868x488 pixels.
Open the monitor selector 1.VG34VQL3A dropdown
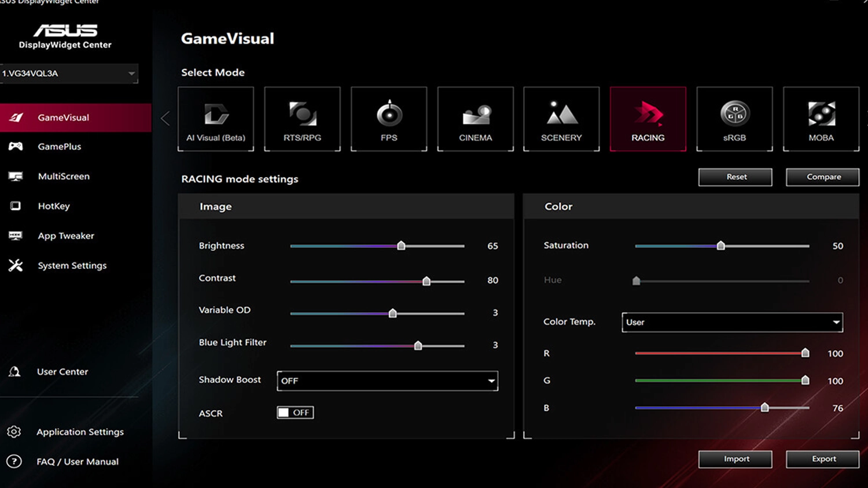[69, 73]
